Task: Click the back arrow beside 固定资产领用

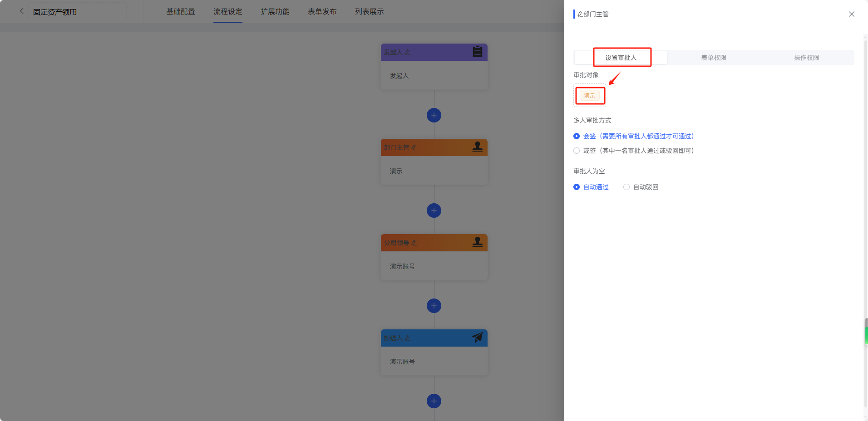Action: (x=22, y=11)
